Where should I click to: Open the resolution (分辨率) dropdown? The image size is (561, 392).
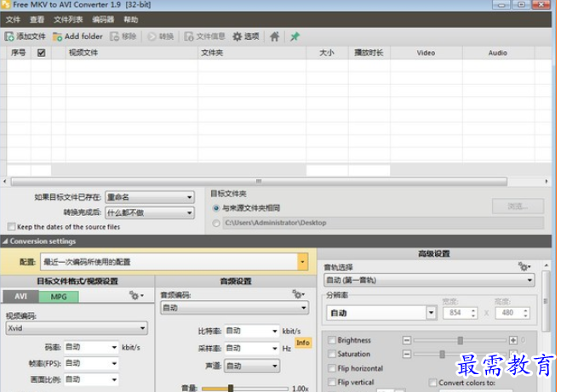[x=381, y=313]
